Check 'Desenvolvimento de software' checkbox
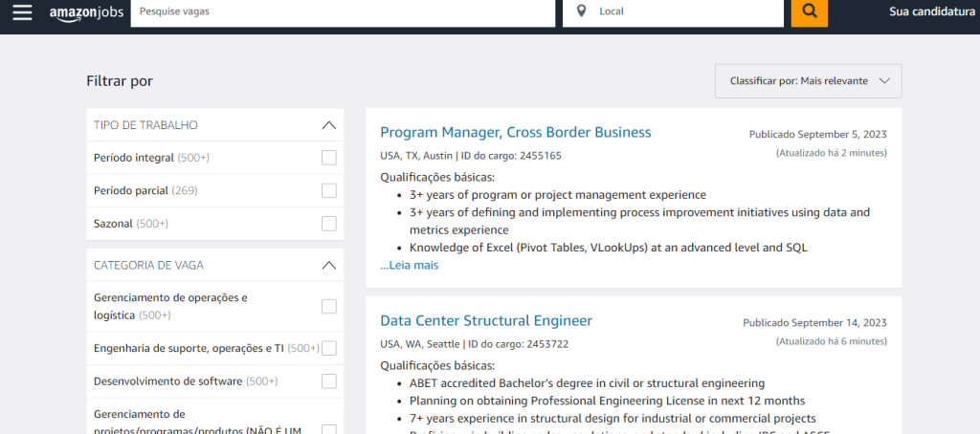Viewport: 980px width, 434px height. (x=329, y=380)
